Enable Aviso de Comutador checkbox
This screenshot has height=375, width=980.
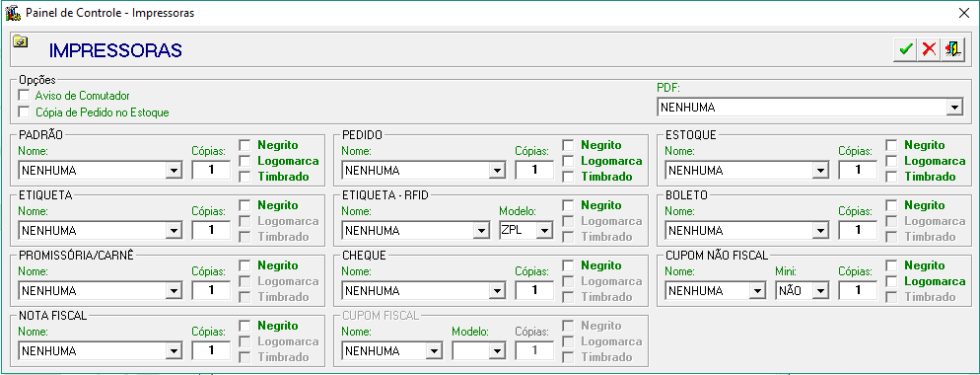(x=25, y=96)
